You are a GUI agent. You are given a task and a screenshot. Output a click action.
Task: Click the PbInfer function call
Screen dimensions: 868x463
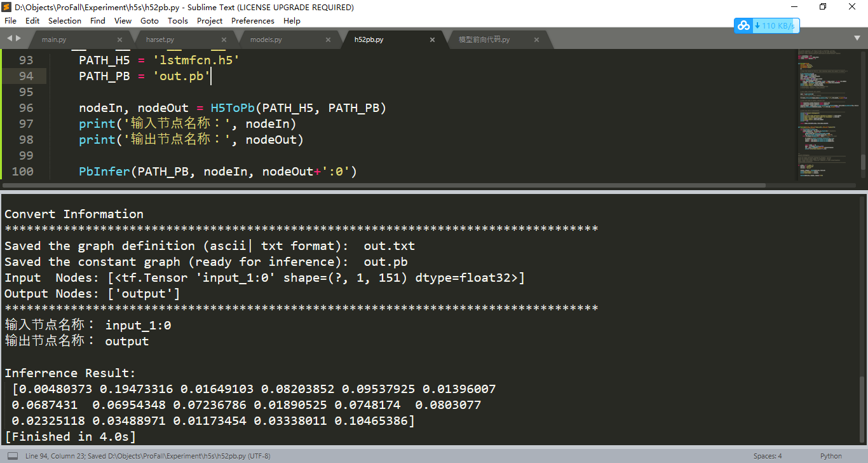click(x=105, y=172)
